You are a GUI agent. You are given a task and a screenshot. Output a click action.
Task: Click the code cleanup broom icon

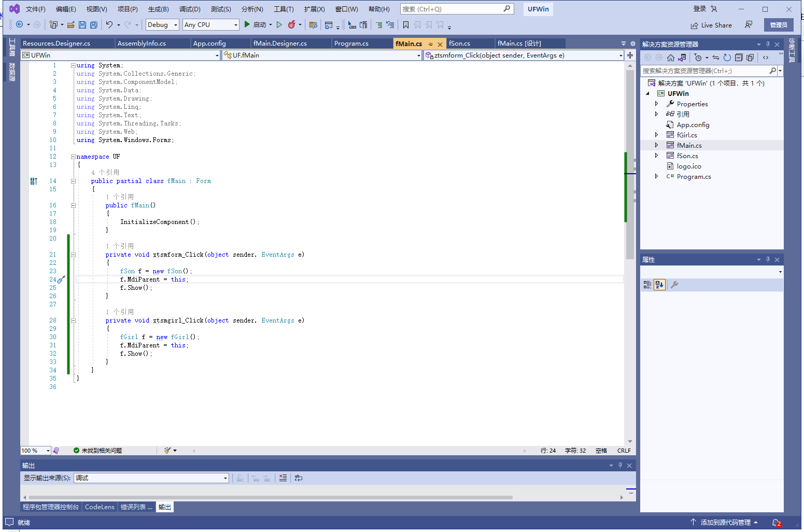(167, 451)
